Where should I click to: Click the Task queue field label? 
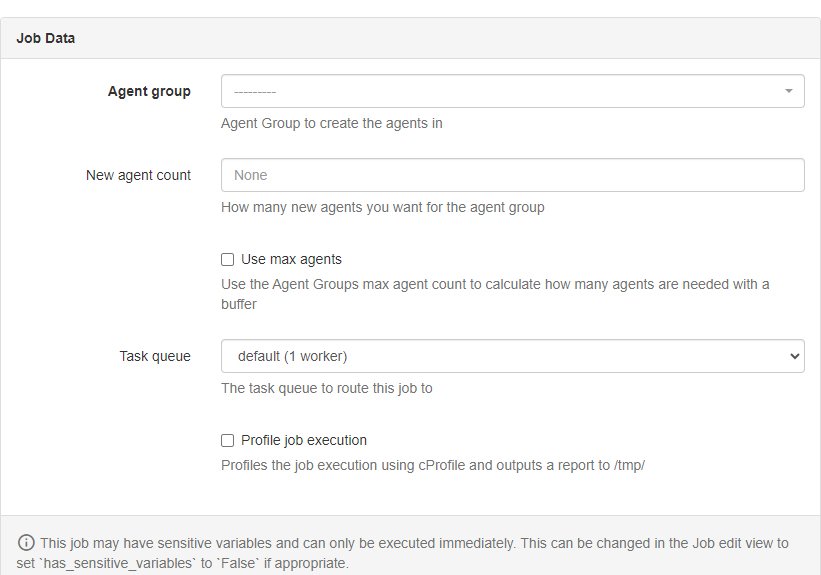point(155,356)
